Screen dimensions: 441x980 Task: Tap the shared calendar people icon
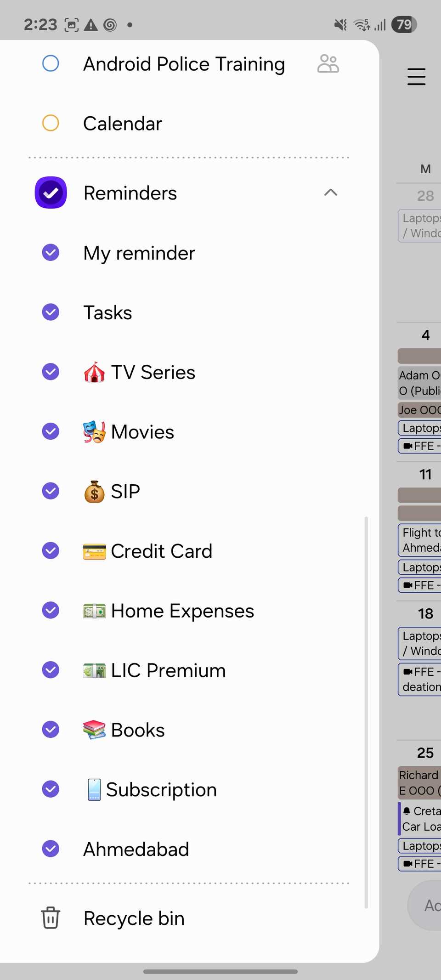328,64
